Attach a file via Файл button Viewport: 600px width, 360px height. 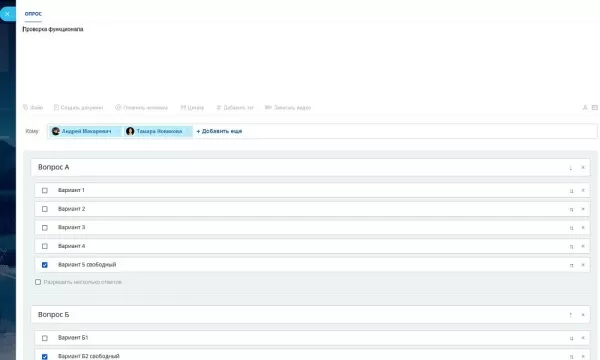coord(33,108)
